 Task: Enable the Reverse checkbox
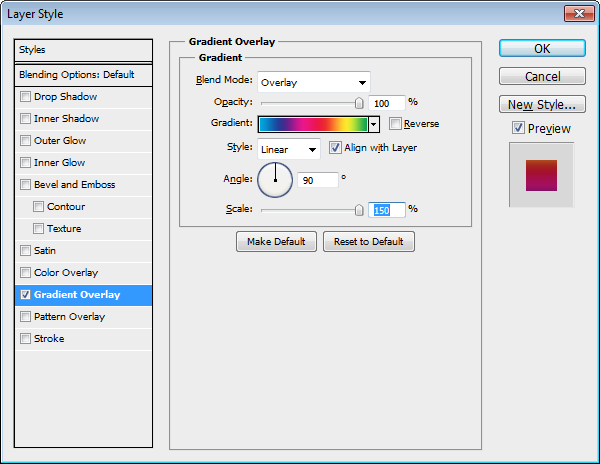396,124
